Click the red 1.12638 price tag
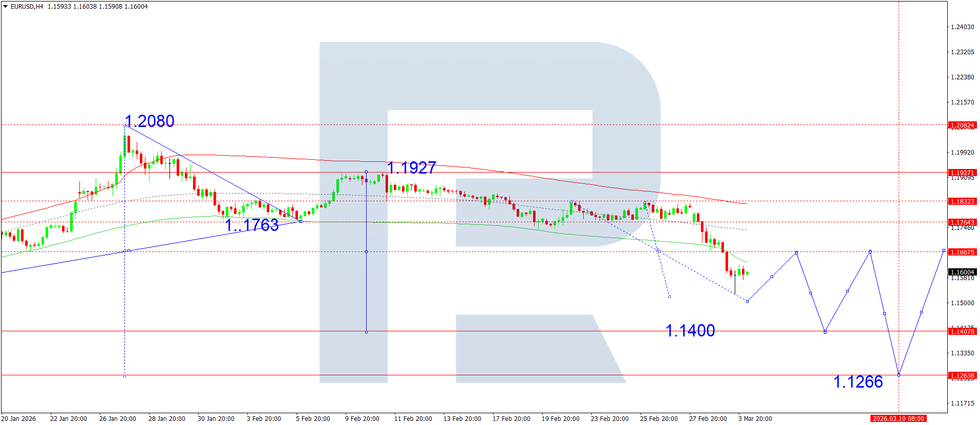The image size is (980, 425). [962, 376]
